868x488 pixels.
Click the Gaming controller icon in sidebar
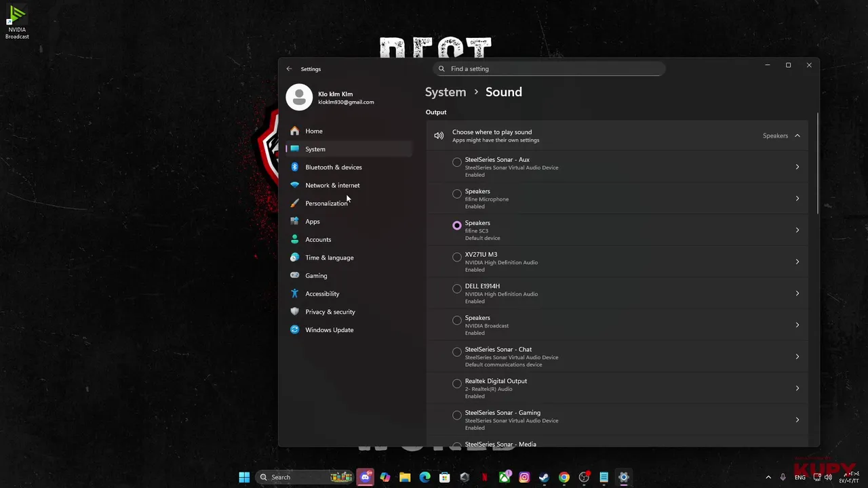(294, 275)
